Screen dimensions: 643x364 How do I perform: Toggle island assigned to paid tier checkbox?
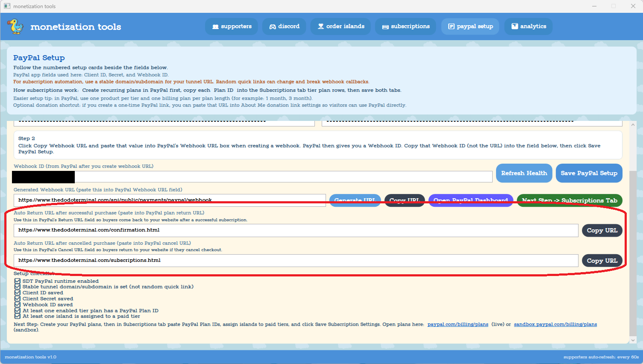click(x=18, y=316)
